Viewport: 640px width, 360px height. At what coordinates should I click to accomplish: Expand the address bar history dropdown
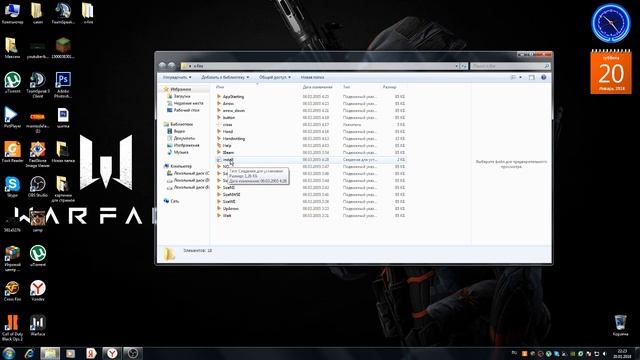click(x=456, y=66)
